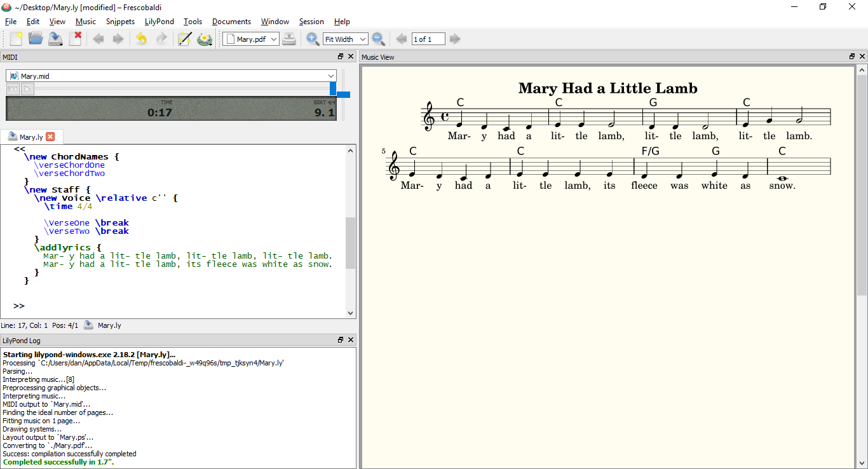Open the Fit Width zoom dropdown
Image resolution: width=868 pixels, height=469 pixels.
[x=345, y=39]
